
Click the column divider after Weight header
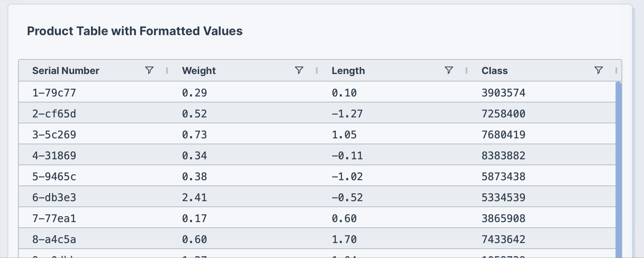coord(316,70)
